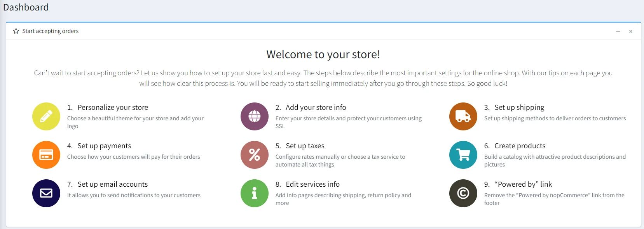
Task: Click the orange credit card payments icon
Action: [46, 155]
